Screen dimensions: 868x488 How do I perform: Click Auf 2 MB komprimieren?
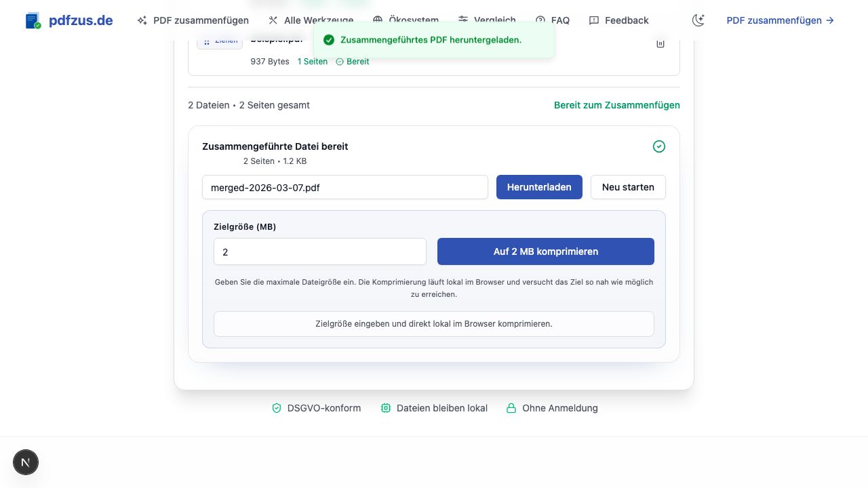pos(545,251)
